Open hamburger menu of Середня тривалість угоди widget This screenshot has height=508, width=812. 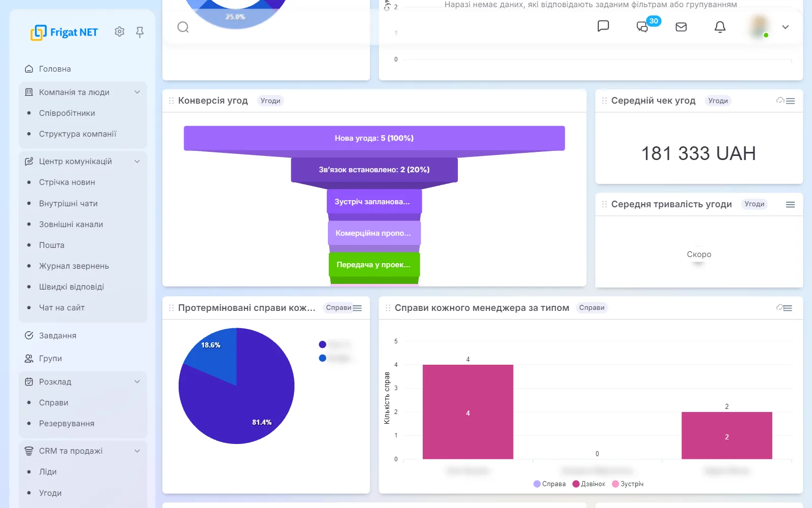point(790,204)
